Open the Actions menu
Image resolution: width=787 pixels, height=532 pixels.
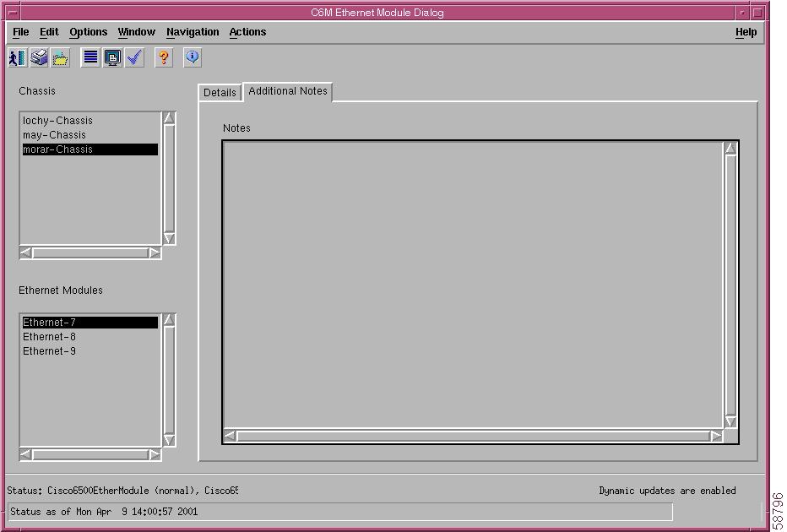(247, 32)
